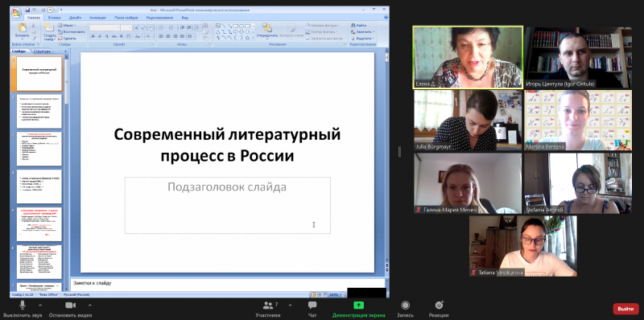The image size is (644, 320).
Task: Click the bulleted list icon
Action: click(x=163, y=27)
